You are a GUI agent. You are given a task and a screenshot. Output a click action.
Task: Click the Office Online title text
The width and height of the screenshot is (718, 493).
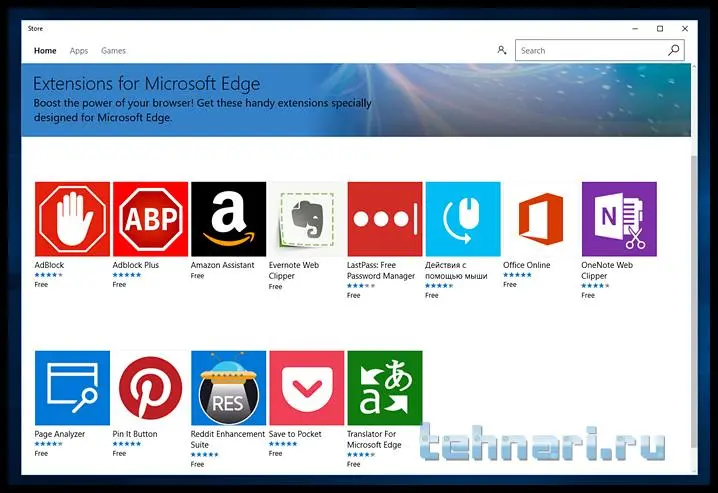527,265
